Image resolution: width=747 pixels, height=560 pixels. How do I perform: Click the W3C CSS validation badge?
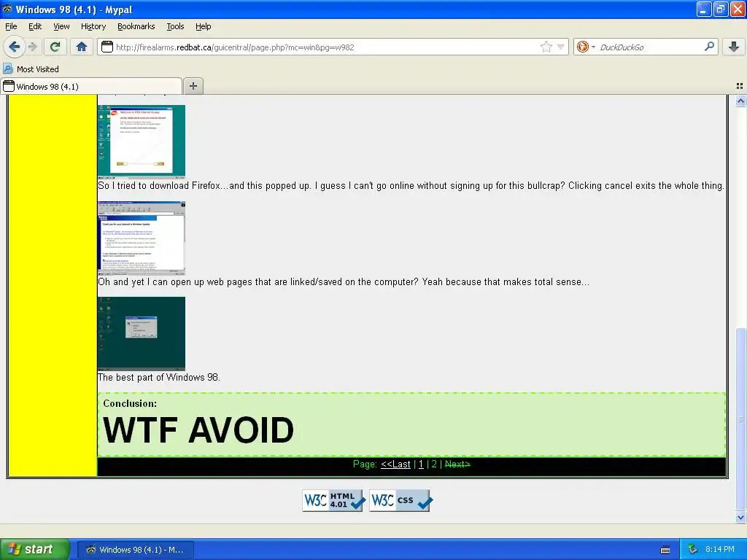pos(400,500)
